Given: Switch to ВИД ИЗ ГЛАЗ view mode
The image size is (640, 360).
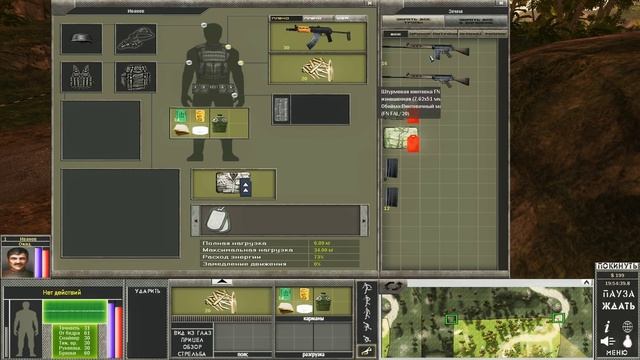Looking at the screenshot, I should click(192, 333).
